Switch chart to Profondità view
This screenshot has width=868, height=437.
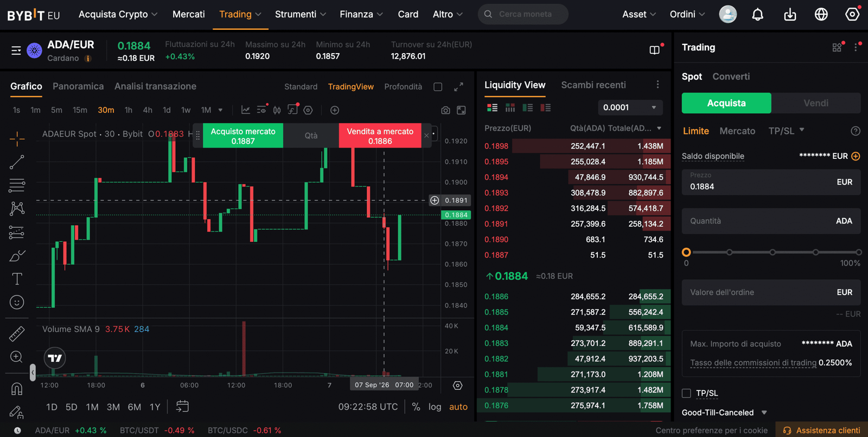(x=403, y=87)
